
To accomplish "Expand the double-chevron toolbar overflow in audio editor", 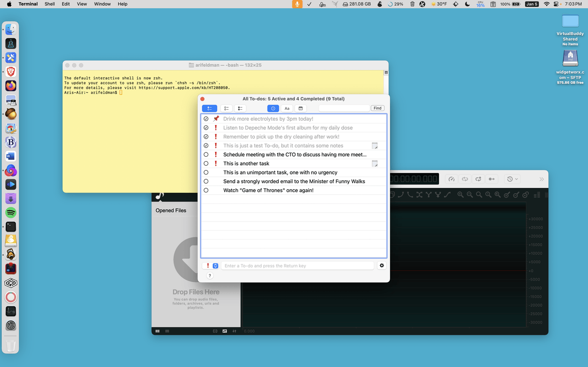I will point(541,179).
